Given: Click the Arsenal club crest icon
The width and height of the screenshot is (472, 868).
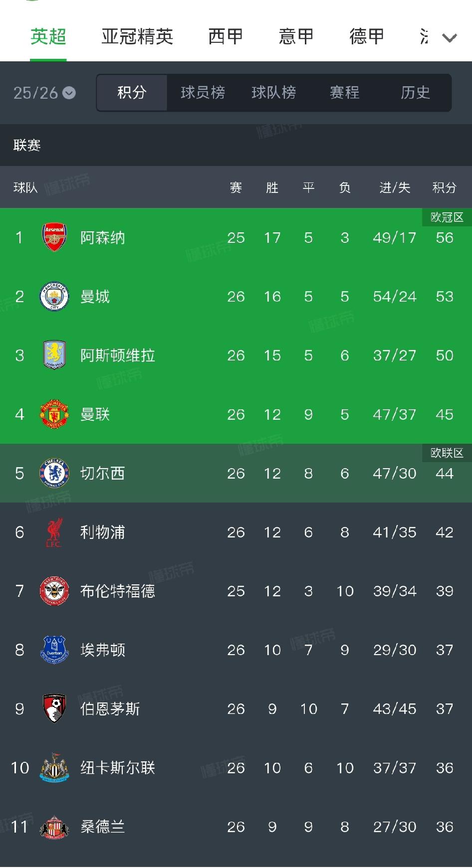Looking at the screenshot, I should pyautogui.click(x=54, y=237).
